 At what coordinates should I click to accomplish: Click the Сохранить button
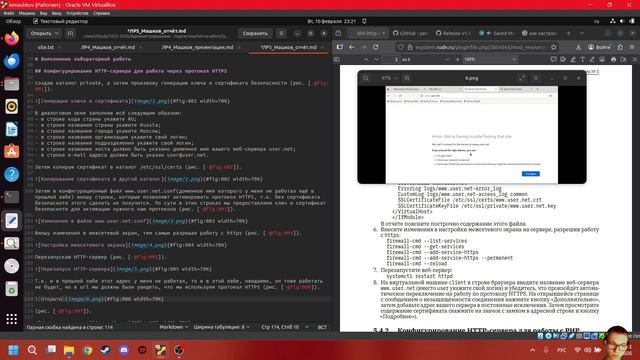coord(255,33)
